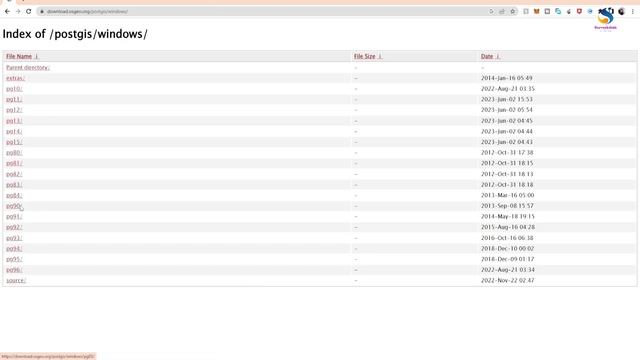Screen dimensions: 640x360
Task: Open the pg95/ folder
Action: click(x=14, y=259)
